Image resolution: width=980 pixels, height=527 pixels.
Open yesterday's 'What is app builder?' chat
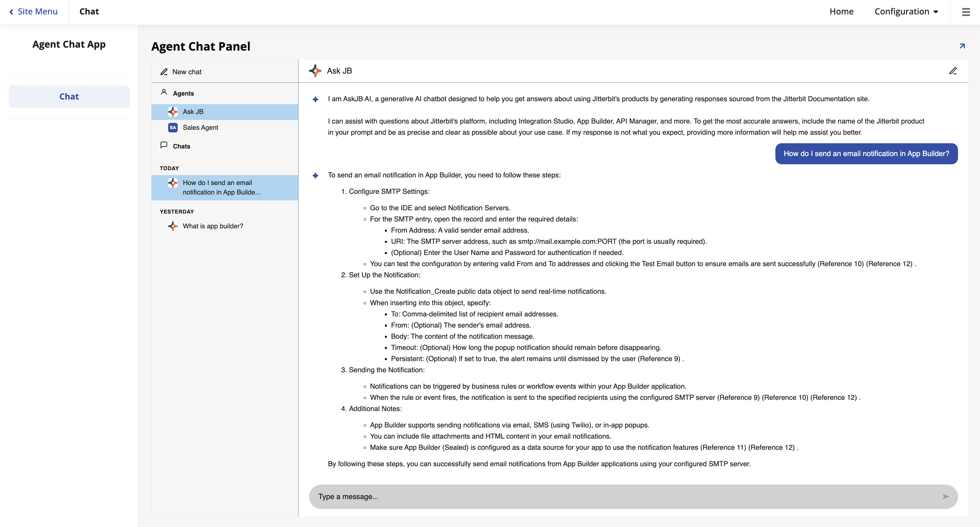pyautogui.click(x=224, y=226)
